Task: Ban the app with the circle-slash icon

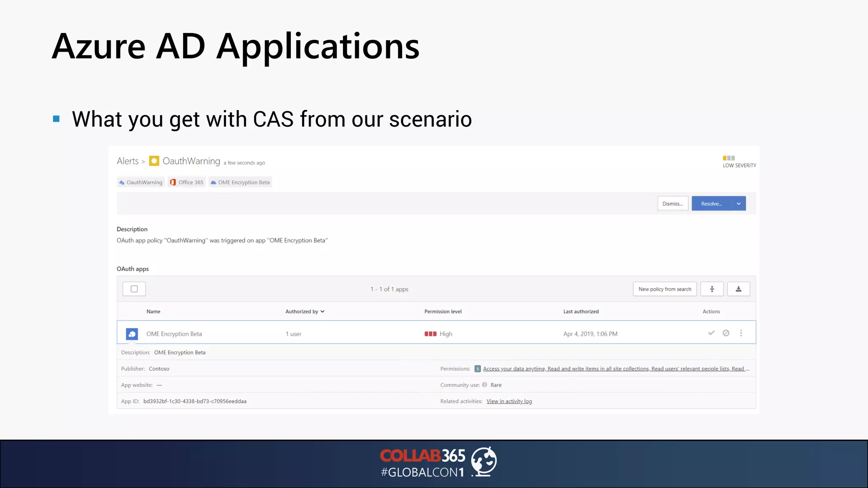Action: [726, 333]
